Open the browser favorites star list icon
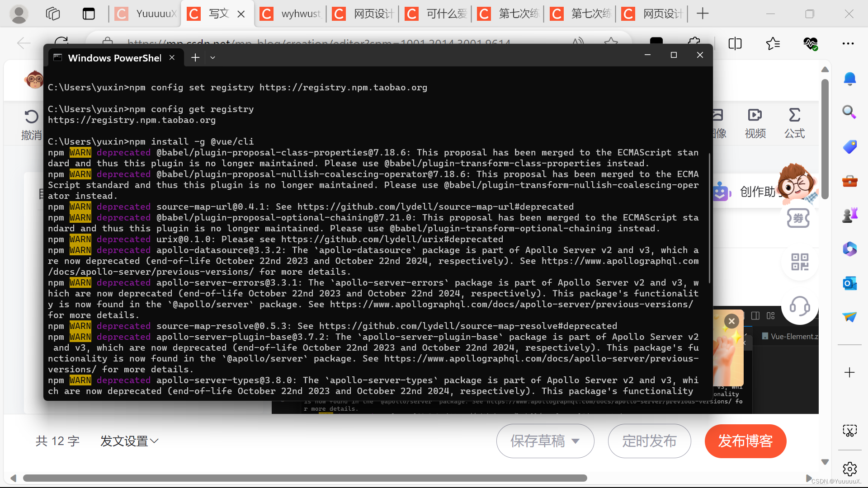The width and height of the screenshot is (868, 488). click(773, 43)
